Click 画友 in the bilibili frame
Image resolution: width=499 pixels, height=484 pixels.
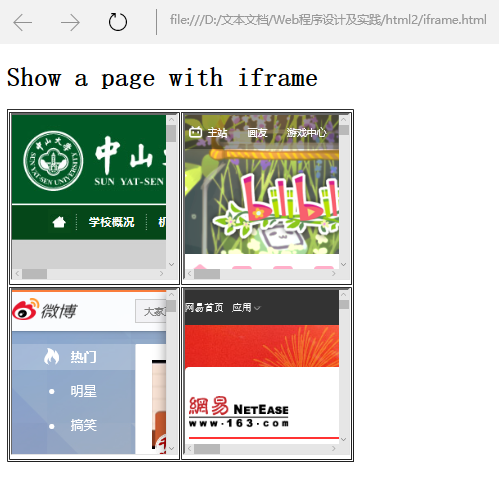[257, 133]
